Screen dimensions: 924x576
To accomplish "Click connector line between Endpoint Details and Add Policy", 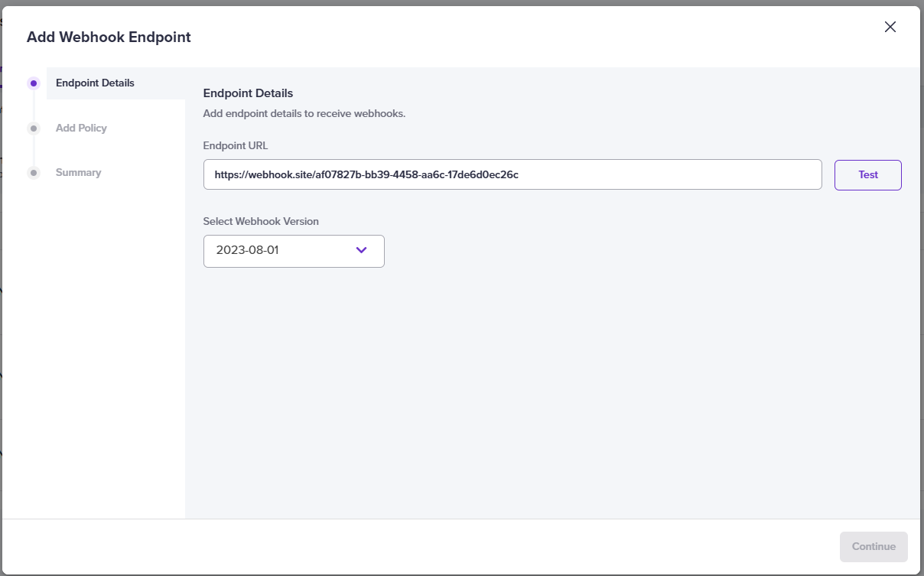I will tap(34, 106).
